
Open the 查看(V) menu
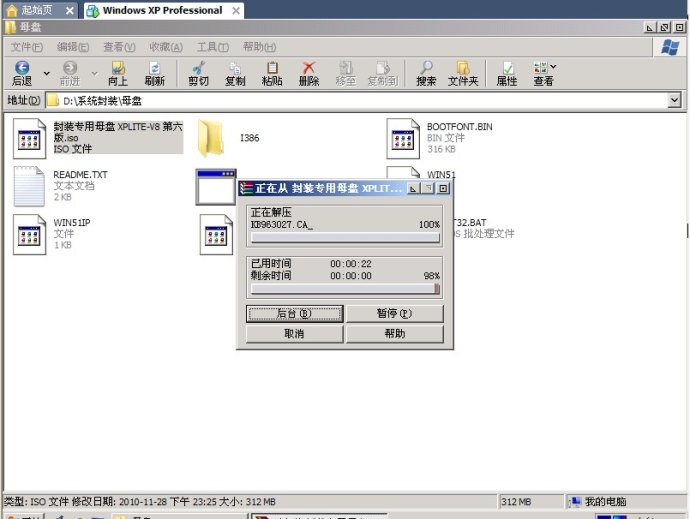click(x=119, y=47)
